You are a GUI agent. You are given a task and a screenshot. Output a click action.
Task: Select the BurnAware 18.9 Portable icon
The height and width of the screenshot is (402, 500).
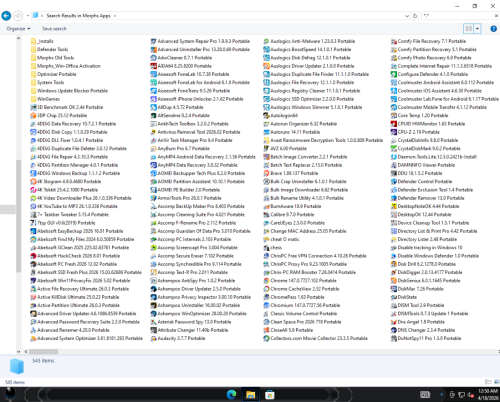266,206
